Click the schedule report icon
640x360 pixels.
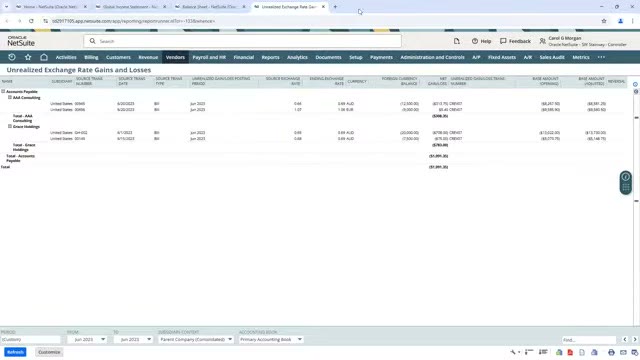coord(634,352)
